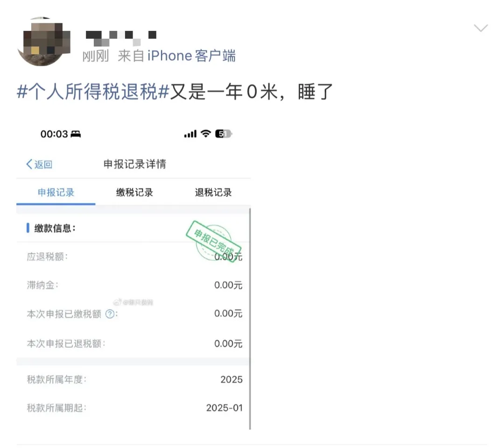Image resolution: width=504 pixels, height=448 pixels.
Task: Click the help question mark beside 本次申报已缴税额
Action: [x=110, y=314]
